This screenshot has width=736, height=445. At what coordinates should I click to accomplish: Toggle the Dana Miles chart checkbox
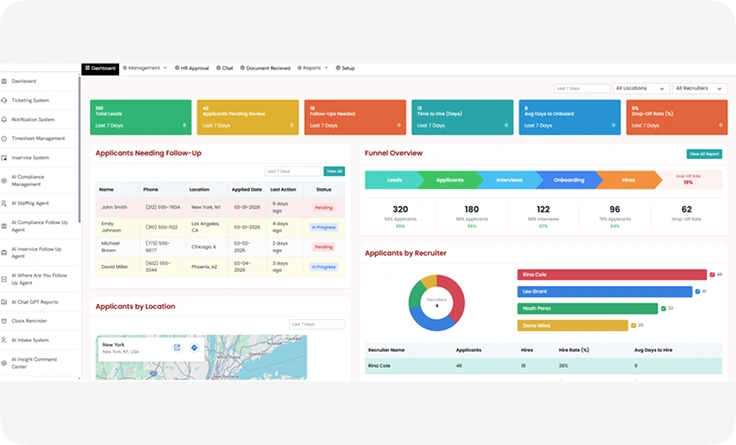tap(633, 325)
